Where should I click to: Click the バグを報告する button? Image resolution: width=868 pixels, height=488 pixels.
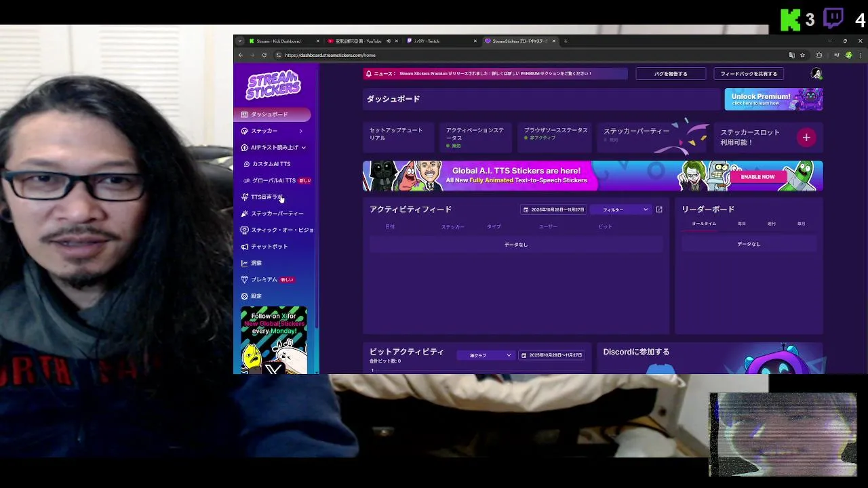click(x=671, y=74)
